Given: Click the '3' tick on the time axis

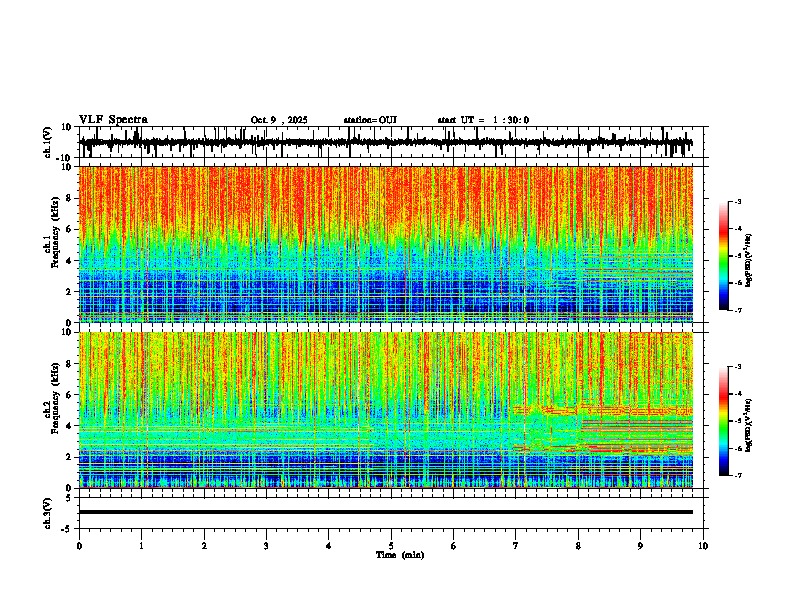Looking at the screenshot, I should [x=266, y=546].
